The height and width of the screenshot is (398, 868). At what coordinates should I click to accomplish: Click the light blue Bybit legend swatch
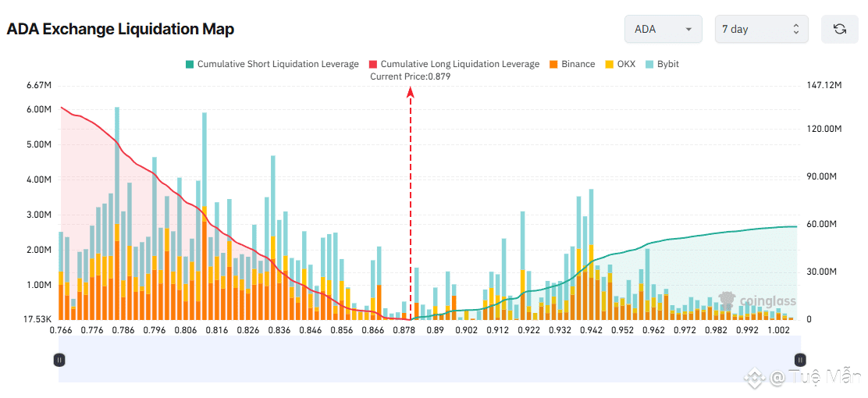click(649, 64)
